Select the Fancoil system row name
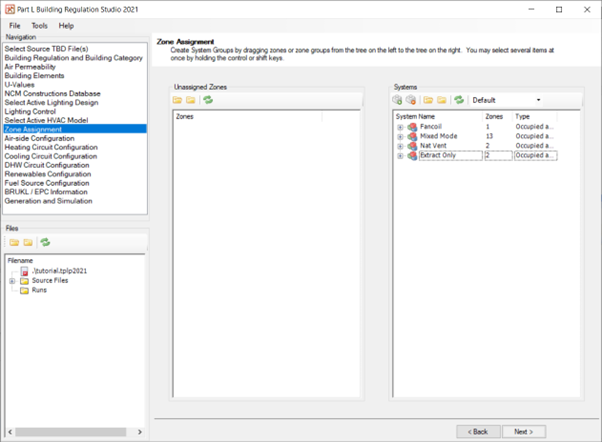 point(431,126)
